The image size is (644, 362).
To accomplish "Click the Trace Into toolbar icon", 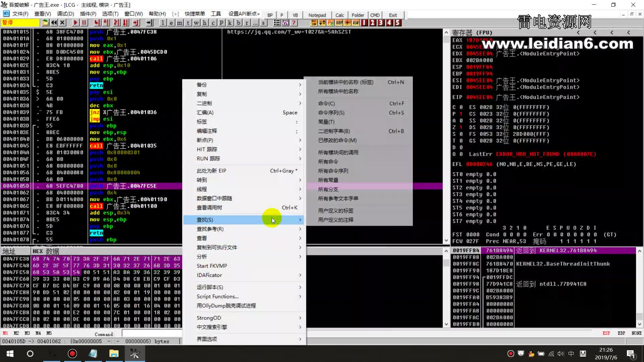I will click(x=116, y=22).
